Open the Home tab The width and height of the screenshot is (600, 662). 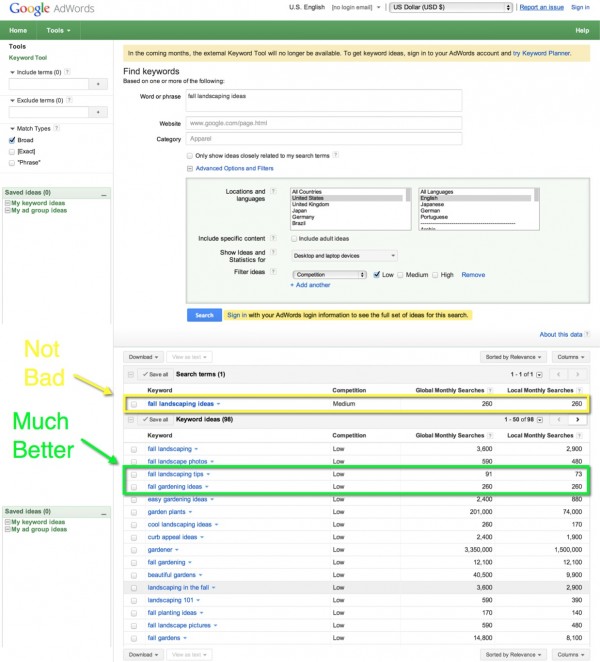tap(18, 30)
